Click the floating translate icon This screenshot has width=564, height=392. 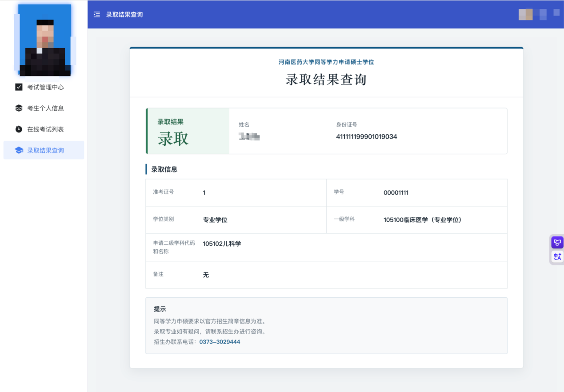coord(557,257)
